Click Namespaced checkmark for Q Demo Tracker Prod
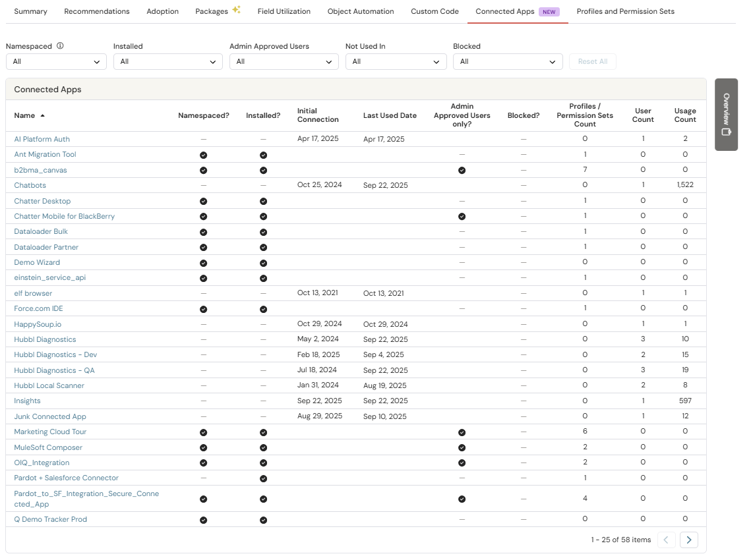Viewport: 753px width, 560px height. (204, 520)
